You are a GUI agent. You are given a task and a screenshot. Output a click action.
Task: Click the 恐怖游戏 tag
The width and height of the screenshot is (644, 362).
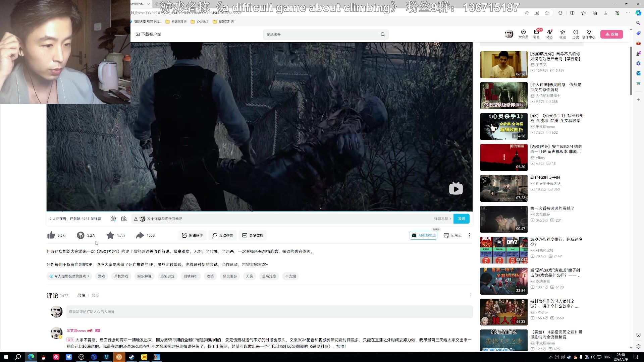(x=167, y=276)
